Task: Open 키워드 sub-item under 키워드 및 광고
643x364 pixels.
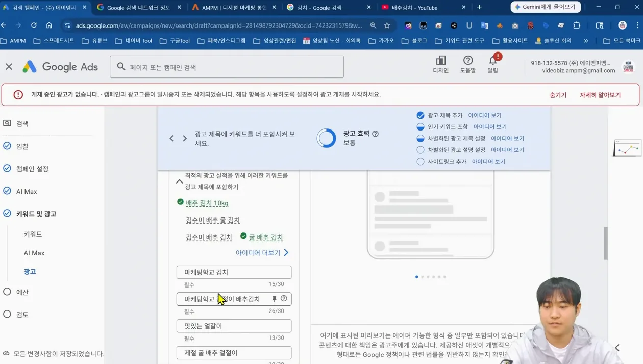Action: point(33,234)
